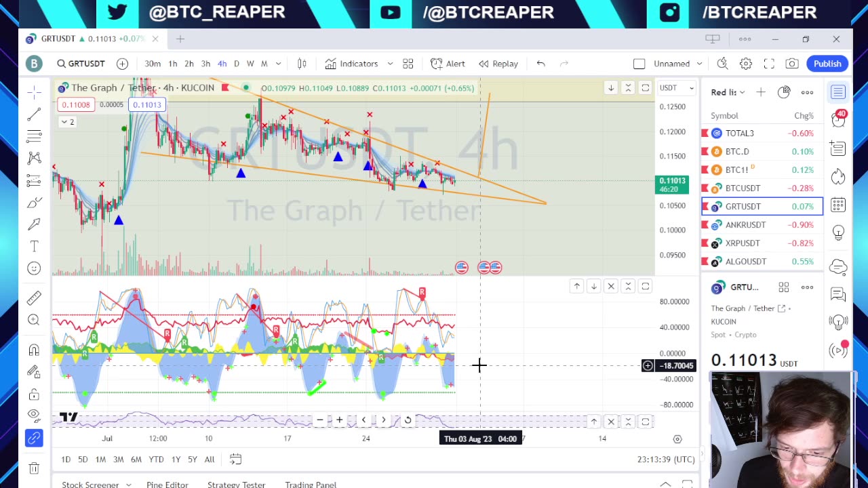Select the crosshair cursor tool

[34, 91]
